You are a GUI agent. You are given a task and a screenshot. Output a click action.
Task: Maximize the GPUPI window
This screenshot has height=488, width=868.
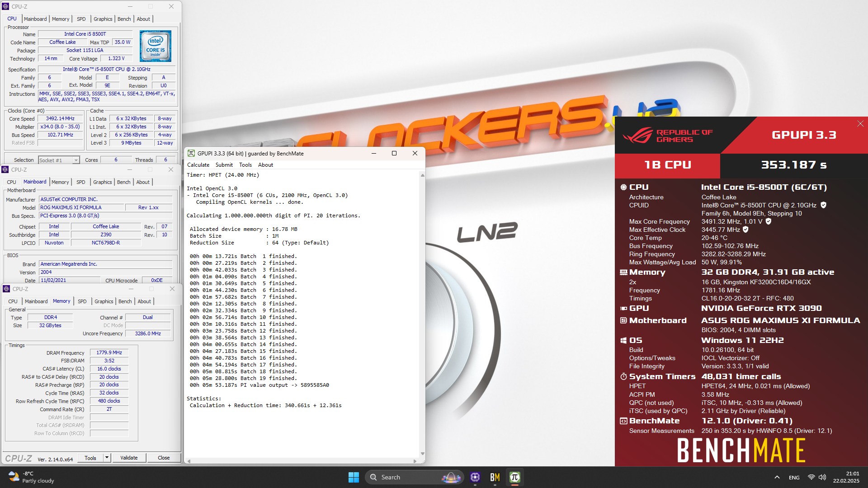[x=394, y=154]
